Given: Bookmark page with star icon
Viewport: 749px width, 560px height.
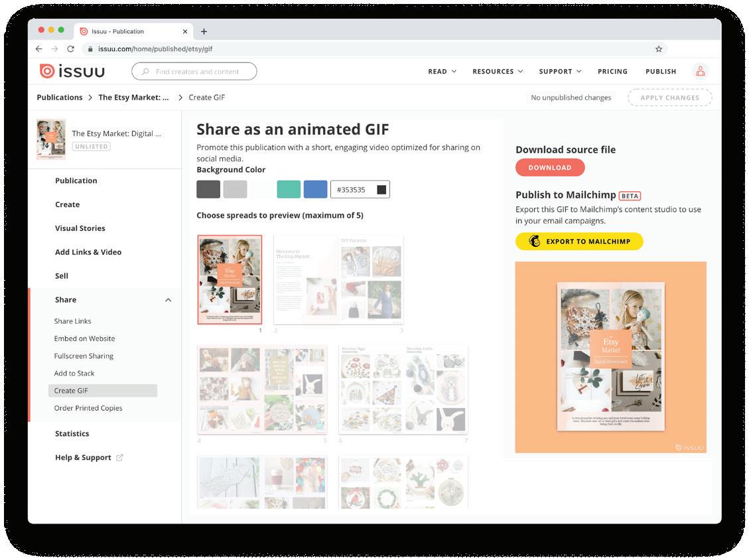Looking at the screenshot, I should [659, 48].
